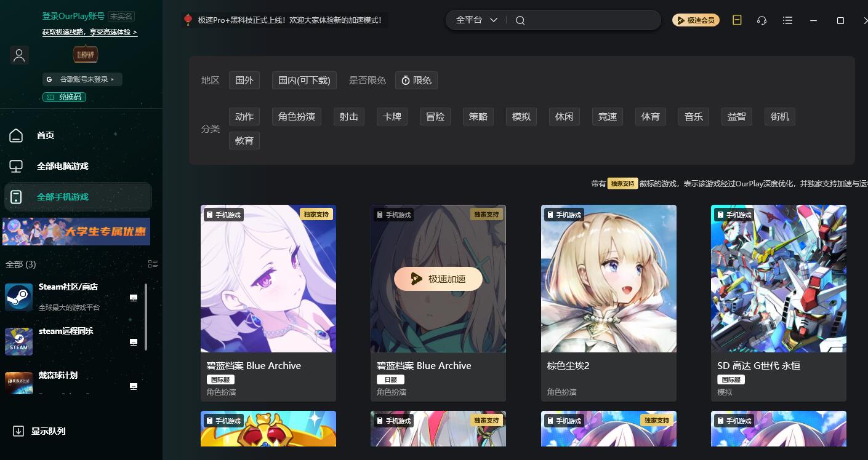Screen dimensions: 868x460
Task: Go to 首页 in sidebar
Action: 46,135
